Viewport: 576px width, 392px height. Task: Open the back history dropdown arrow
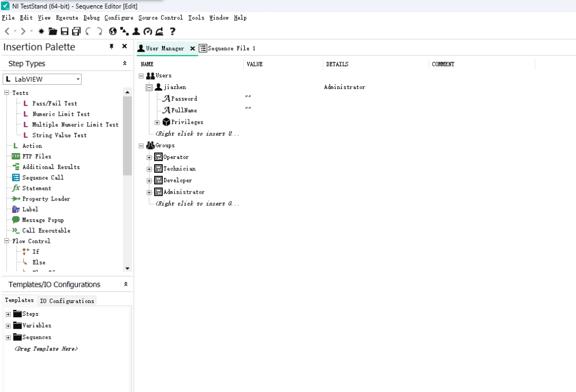point(15,31)
